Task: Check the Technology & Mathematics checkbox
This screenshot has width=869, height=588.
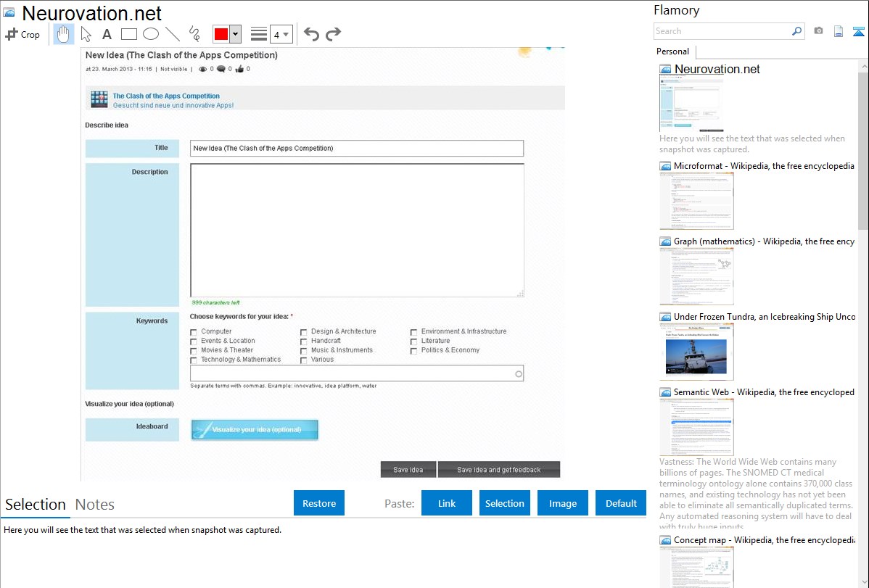Action: (x=194, y=360)
